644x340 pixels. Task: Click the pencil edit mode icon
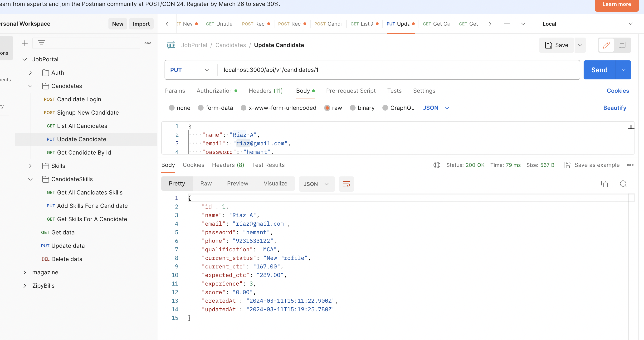[x=606, y=45]
